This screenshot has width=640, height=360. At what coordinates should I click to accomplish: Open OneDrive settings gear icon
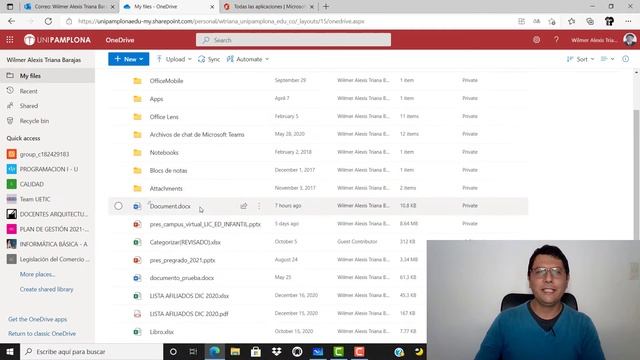pos(536,40)
